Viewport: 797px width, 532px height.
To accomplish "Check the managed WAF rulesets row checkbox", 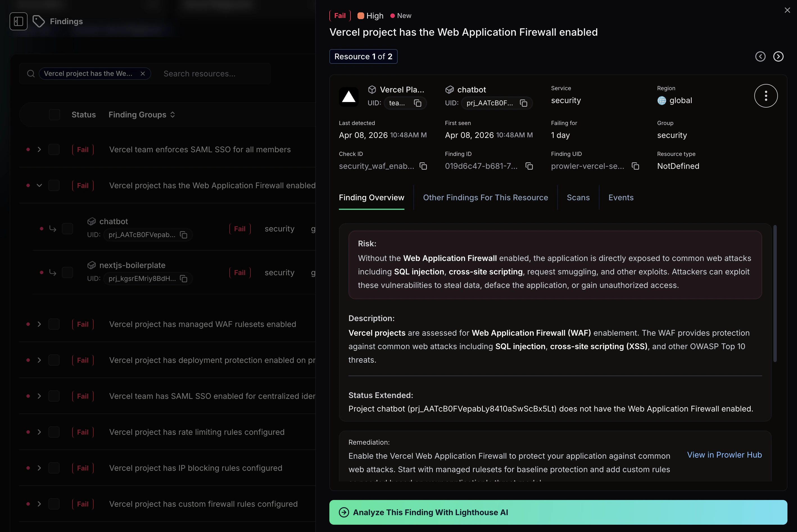I will click(x=54, y=324).
